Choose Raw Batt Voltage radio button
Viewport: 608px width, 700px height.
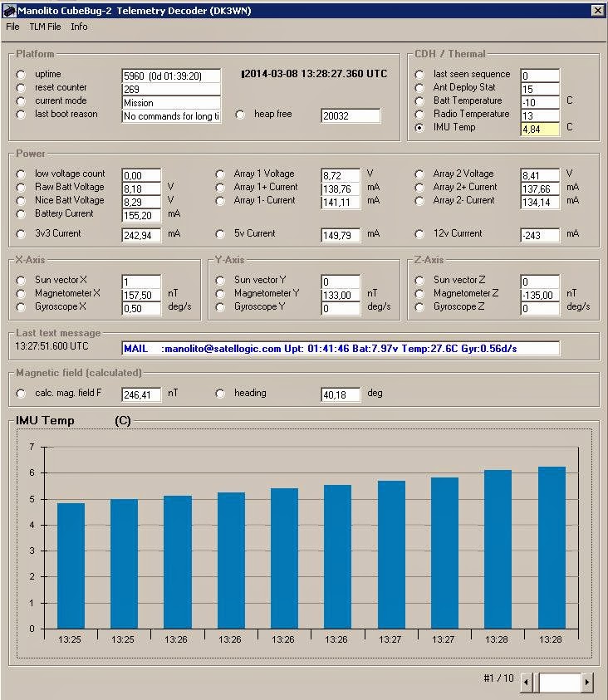click(x=21, y=188)
